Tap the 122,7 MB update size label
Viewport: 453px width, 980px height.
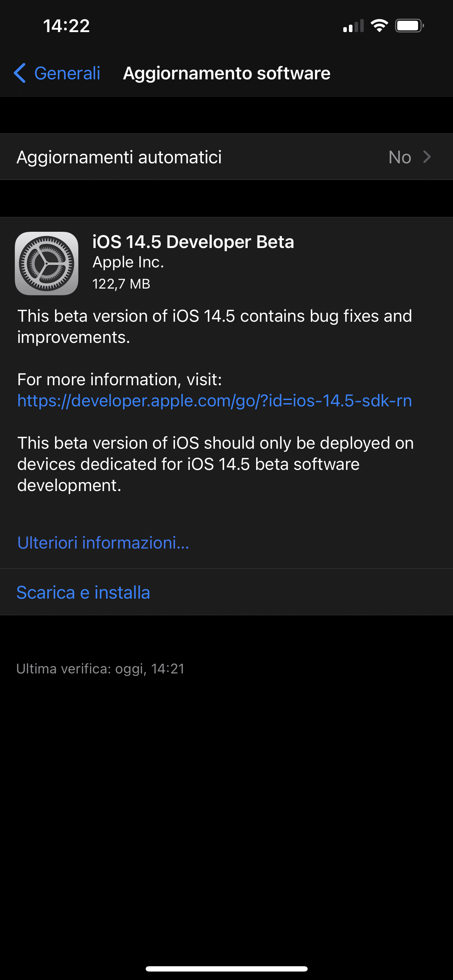(121, 284)
